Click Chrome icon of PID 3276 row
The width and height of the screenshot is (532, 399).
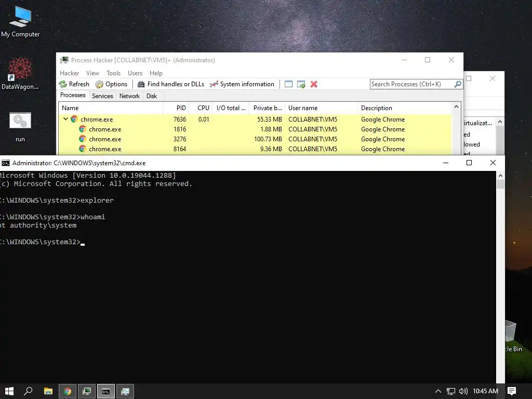pos(83,139)
